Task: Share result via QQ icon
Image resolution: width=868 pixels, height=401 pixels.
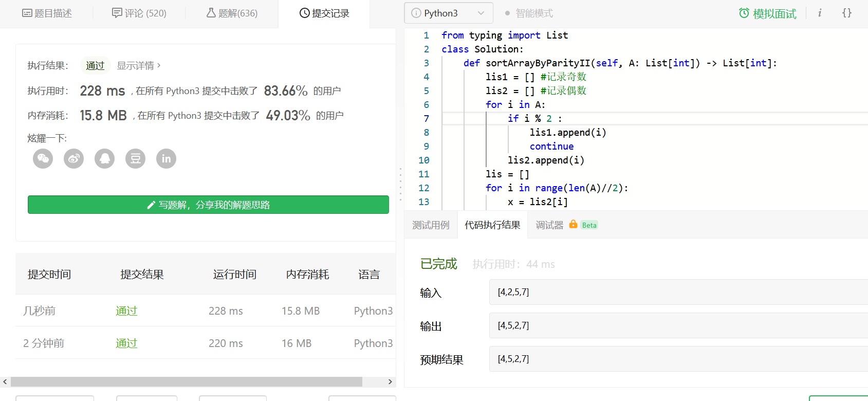Action: pos(105,158)
